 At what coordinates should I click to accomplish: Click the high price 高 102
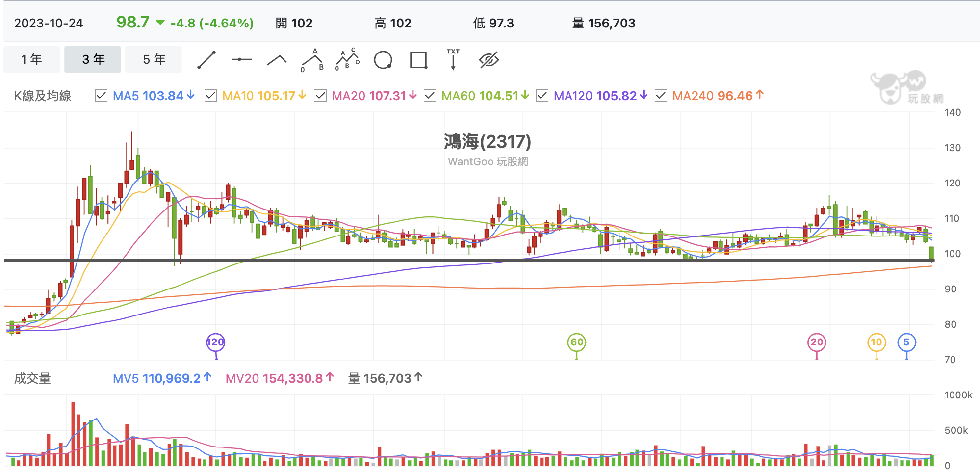click(393, 23)
